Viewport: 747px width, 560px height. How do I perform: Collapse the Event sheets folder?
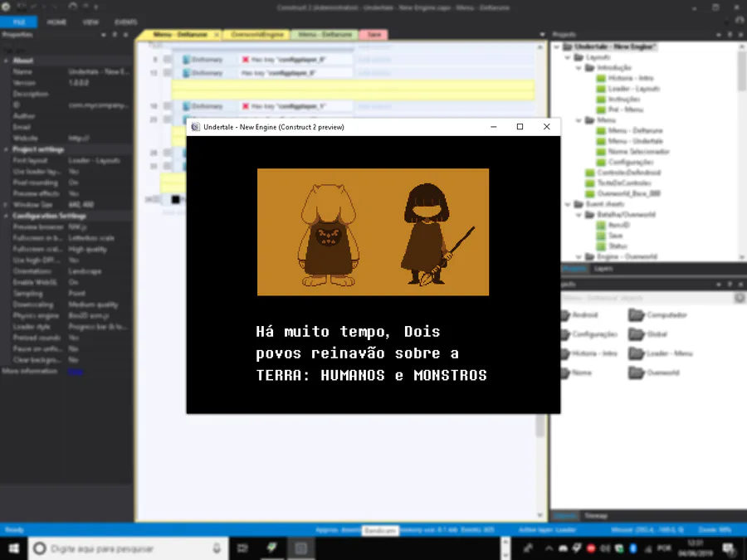568,204
